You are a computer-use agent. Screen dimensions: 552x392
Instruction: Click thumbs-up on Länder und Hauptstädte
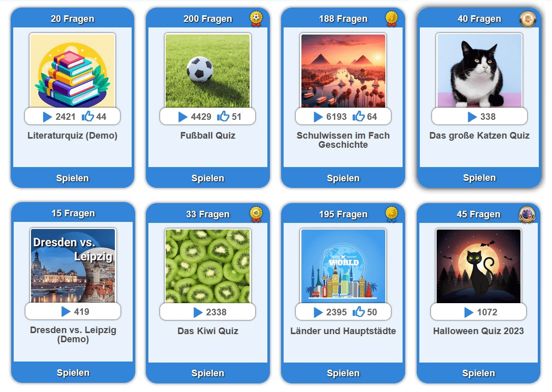click(x=358, y=311)
